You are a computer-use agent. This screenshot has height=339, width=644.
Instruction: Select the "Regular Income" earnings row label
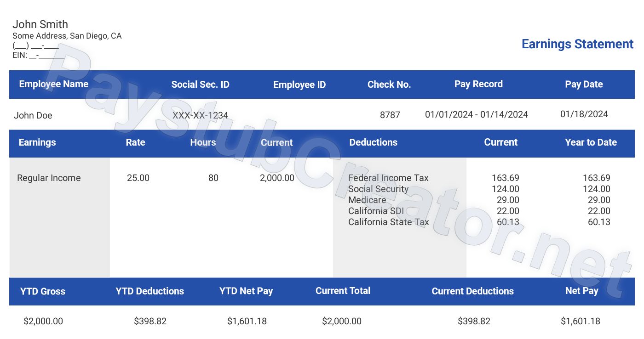pos(49,178)
